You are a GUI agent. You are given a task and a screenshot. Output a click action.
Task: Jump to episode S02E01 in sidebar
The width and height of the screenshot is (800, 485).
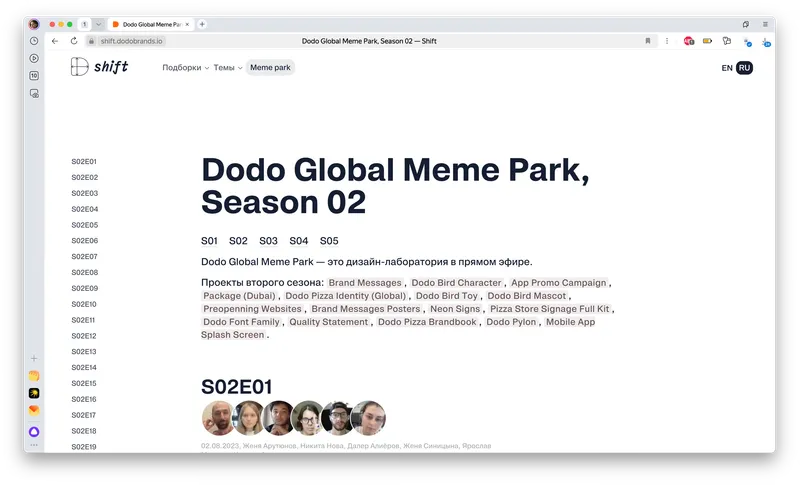pyautogui.click(x=84, y=162)
